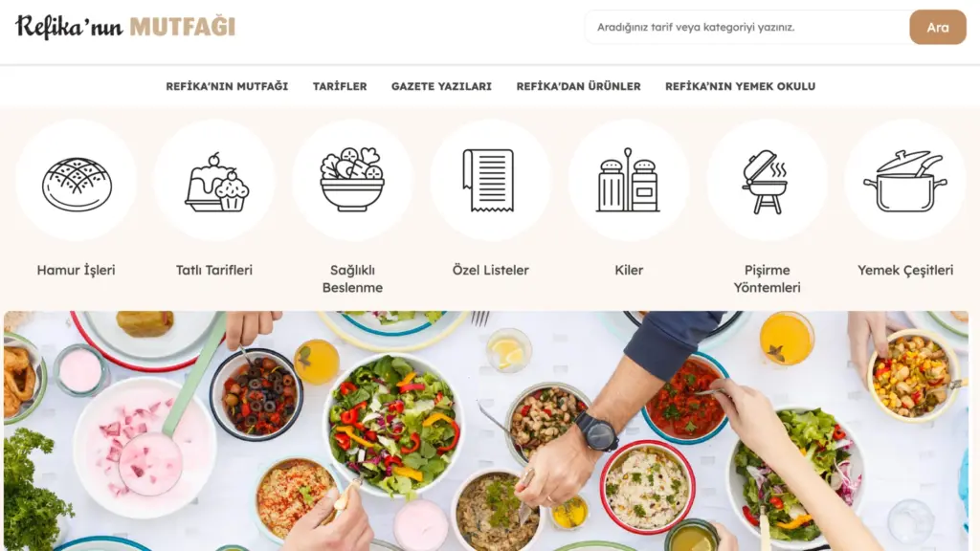
Task: Go to GAZETE YAZILARI menu
Action: tap(441, 86)
